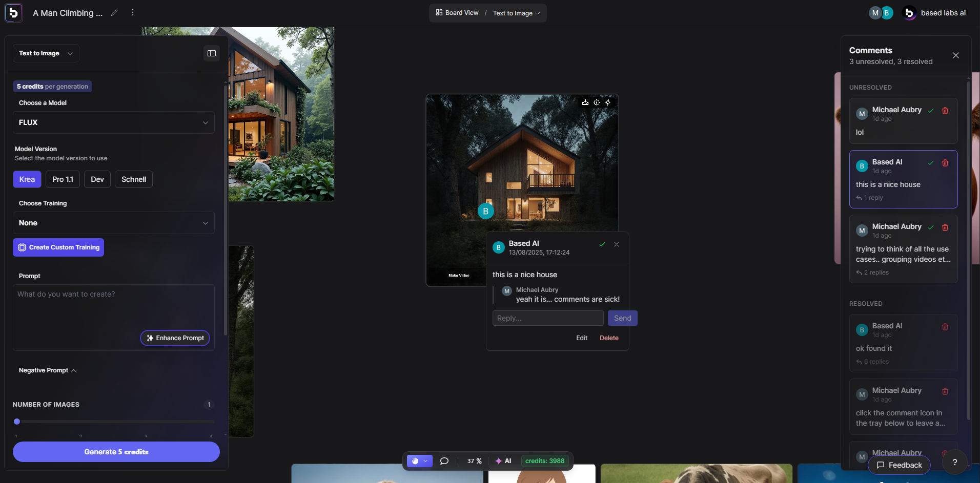Viewport: 980px width, 483px height.
Task: Open the three-dot project options menu
Action: [x=133, y=13]
